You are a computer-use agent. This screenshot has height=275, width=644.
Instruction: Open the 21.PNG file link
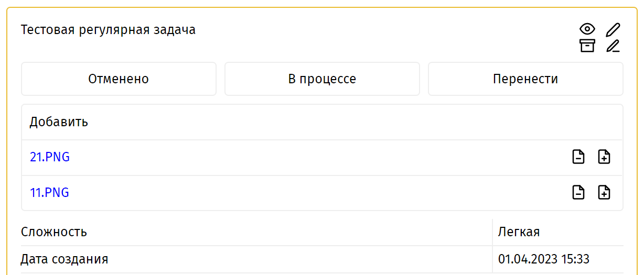point(50,157)
